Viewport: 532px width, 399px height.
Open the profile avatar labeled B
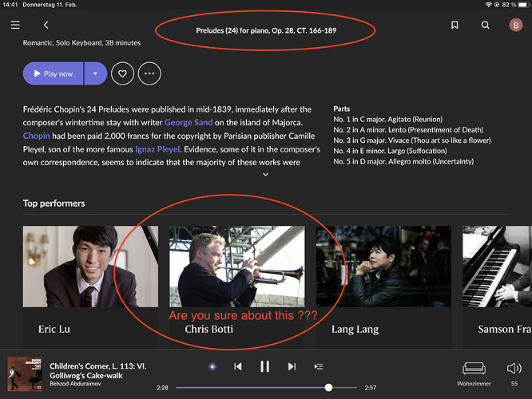[516, 25]
